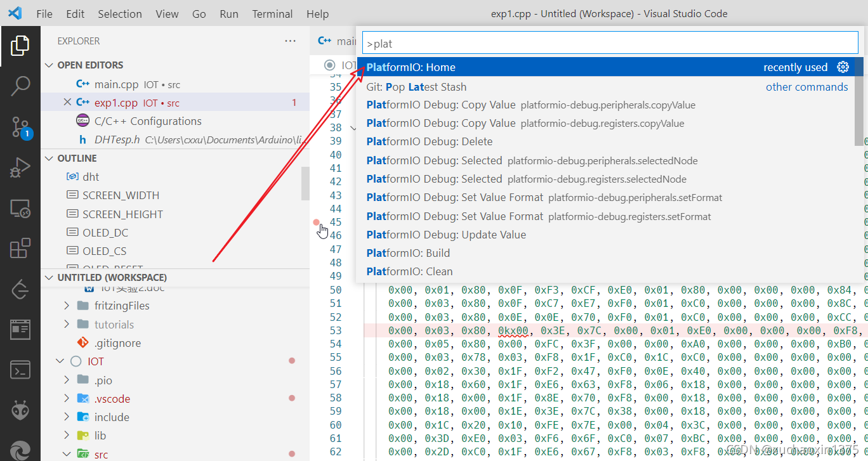Open the Edge browser tools icon

pos(20,450)
